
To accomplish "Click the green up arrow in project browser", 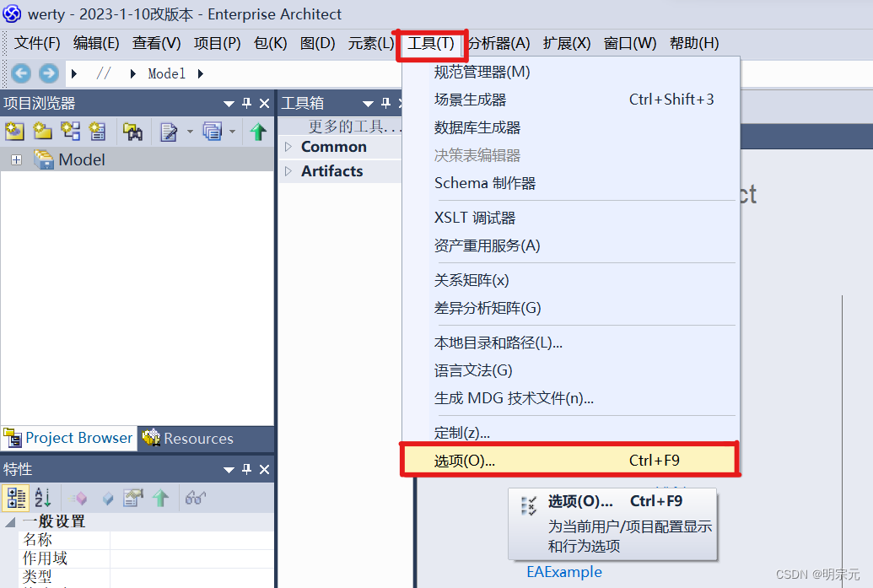I will (258, 132).
